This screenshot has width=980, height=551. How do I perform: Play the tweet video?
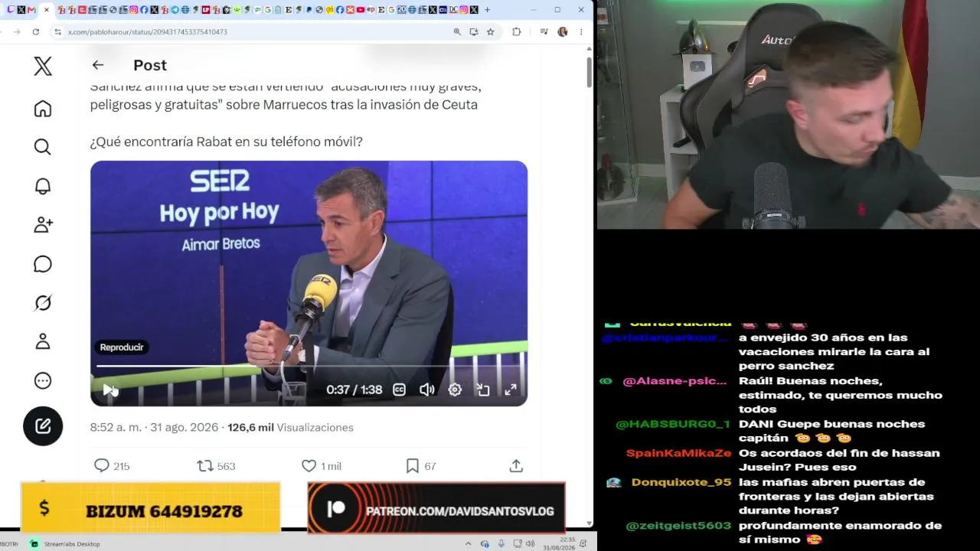click(x=108, y=390)
